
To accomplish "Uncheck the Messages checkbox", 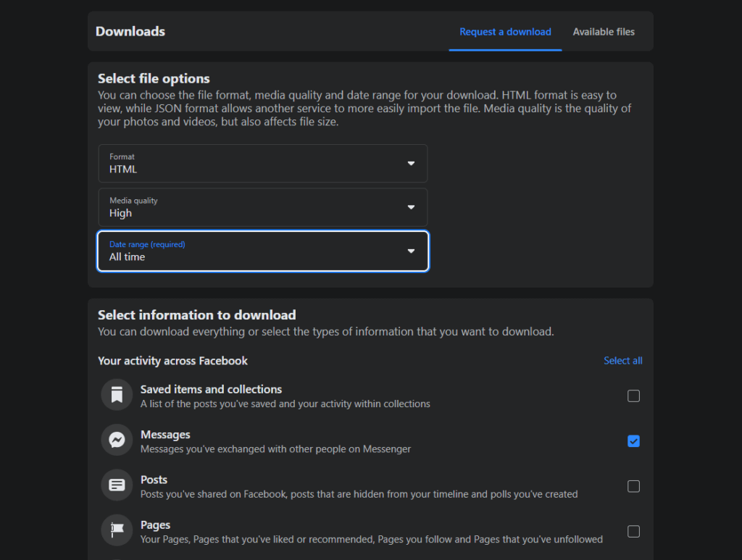I will [633, 441].
